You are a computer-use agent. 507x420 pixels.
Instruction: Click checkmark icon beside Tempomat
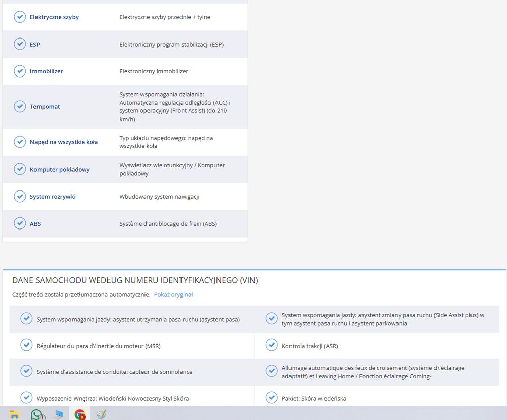(20, 106)
